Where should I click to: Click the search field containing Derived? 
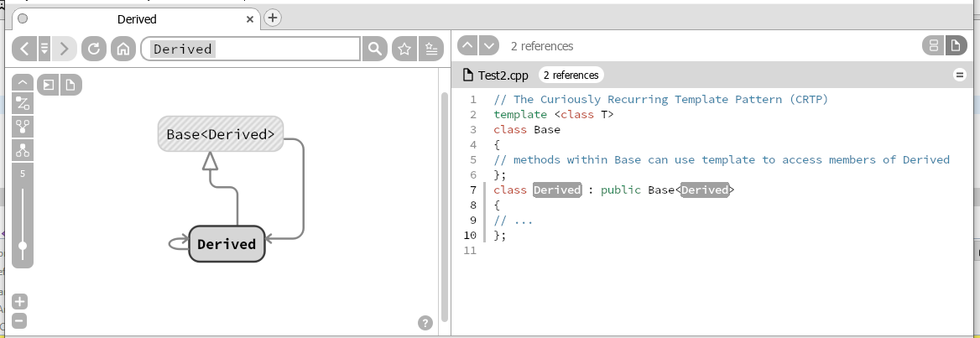[251, 49]
